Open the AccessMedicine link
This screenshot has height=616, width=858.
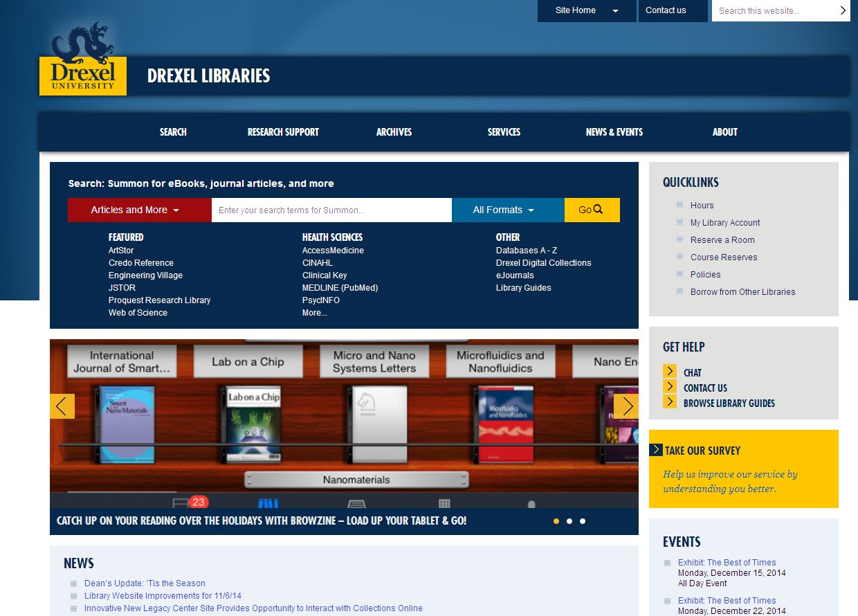[x=333, y=251]
